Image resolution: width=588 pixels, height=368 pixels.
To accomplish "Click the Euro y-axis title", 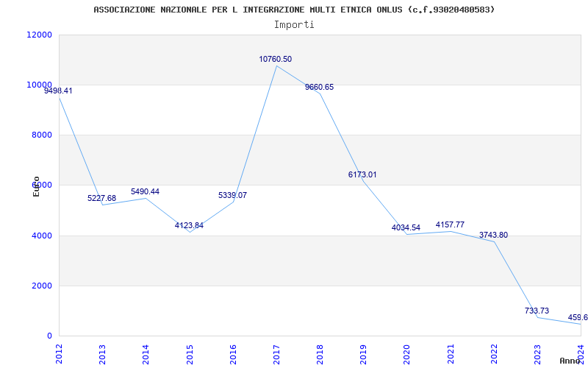I will pyautogui.click(x=36, y=186).
